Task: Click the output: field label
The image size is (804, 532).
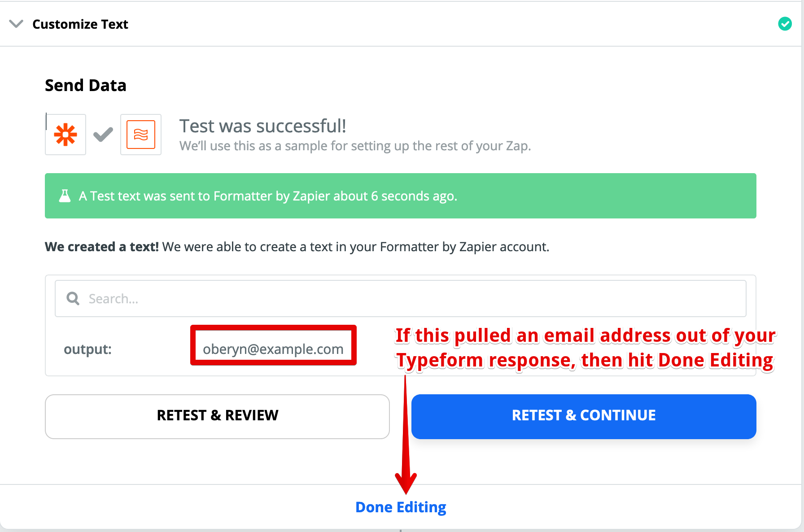Action: tap(87, 349)
